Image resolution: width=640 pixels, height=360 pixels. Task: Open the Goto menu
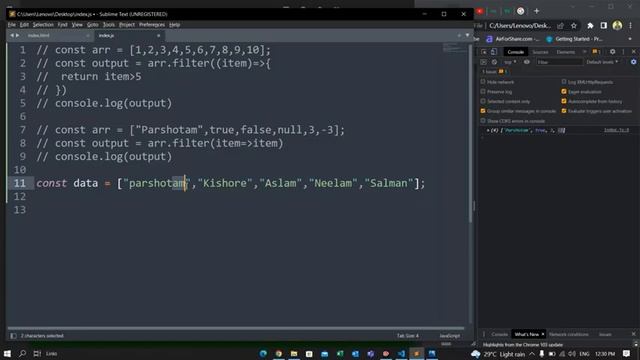pyautogui.click(x=93, y=25)
